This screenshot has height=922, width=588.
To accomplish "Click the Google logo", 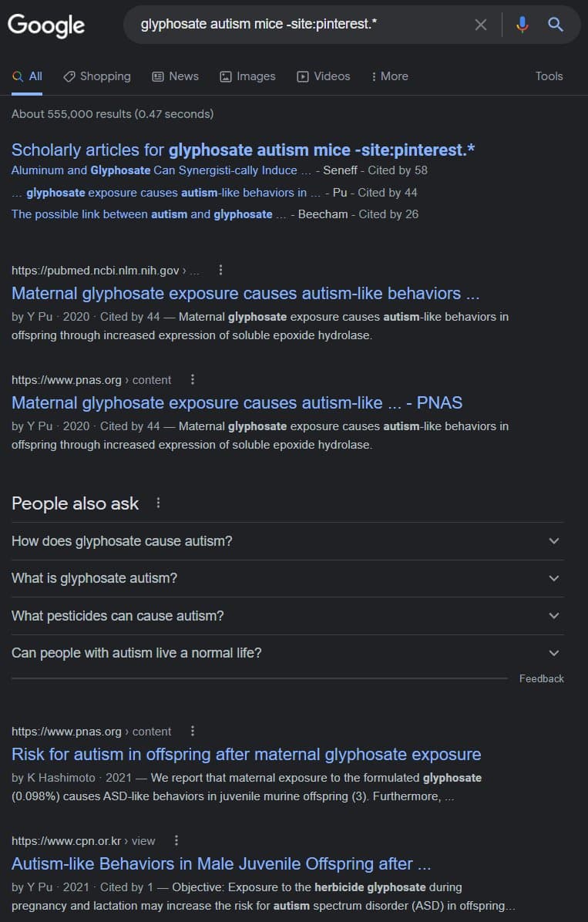I will click(x=46, y=25).
